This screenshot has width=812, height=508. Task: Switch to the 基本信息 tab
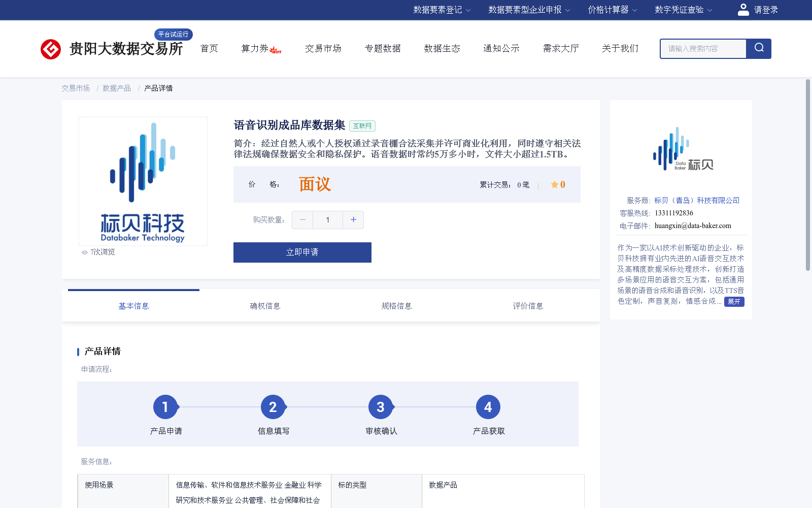click(133, 306)
